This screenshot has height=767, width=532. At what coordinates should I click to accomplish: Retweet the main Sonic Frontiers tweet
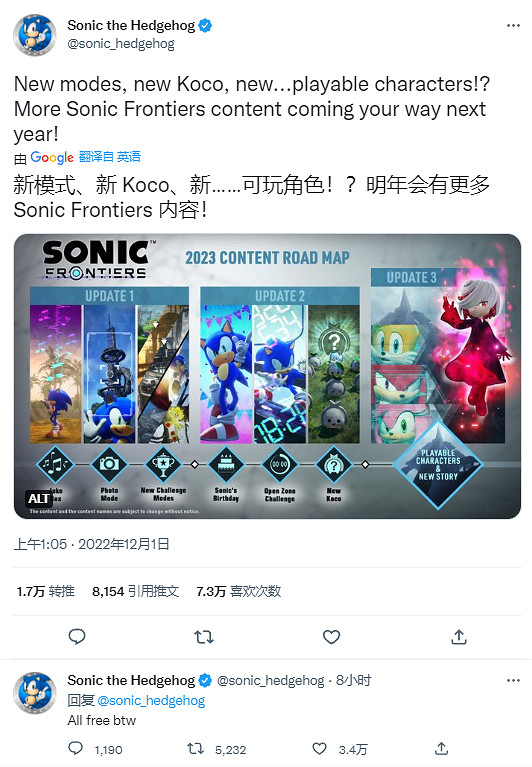pos(204,636)
